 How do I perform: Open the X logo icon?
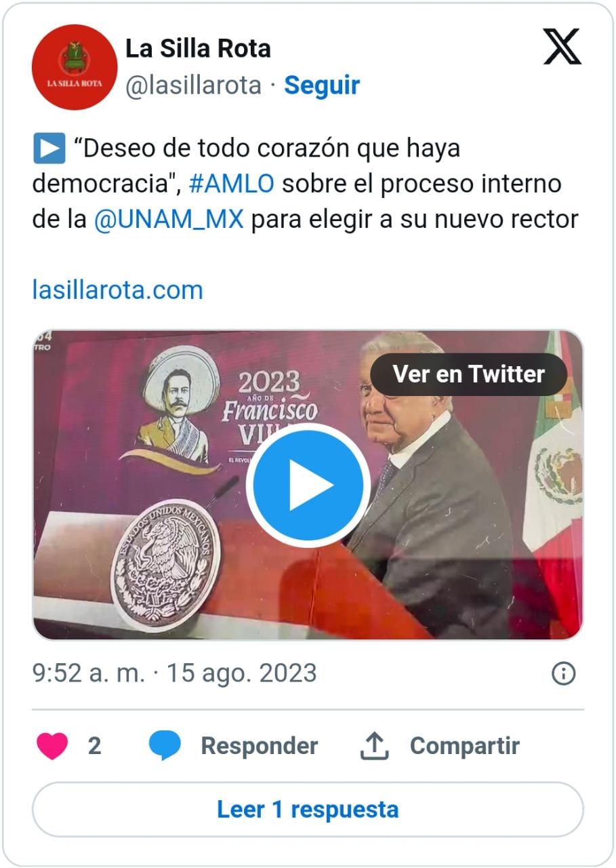(562, 47)
